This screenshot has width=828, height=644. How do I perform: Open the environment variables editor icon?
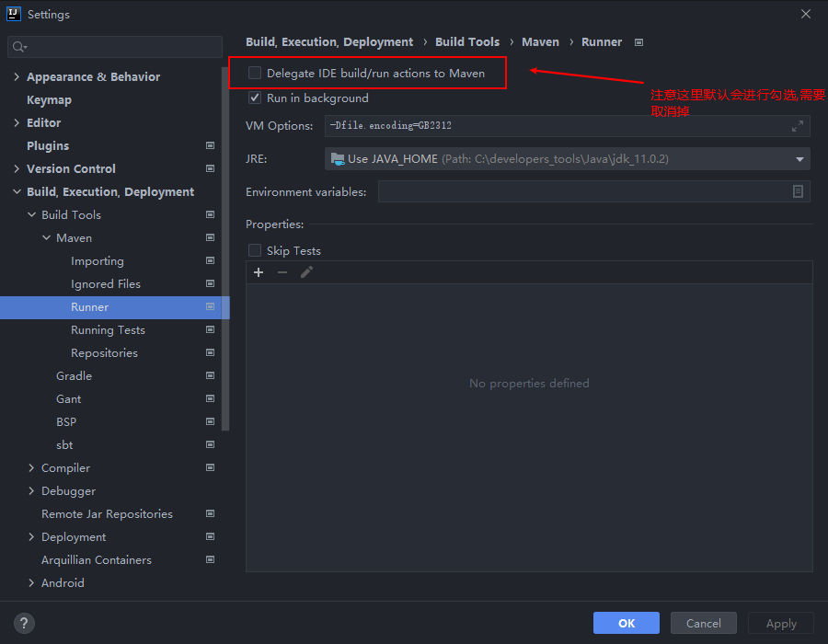[798, 191]
